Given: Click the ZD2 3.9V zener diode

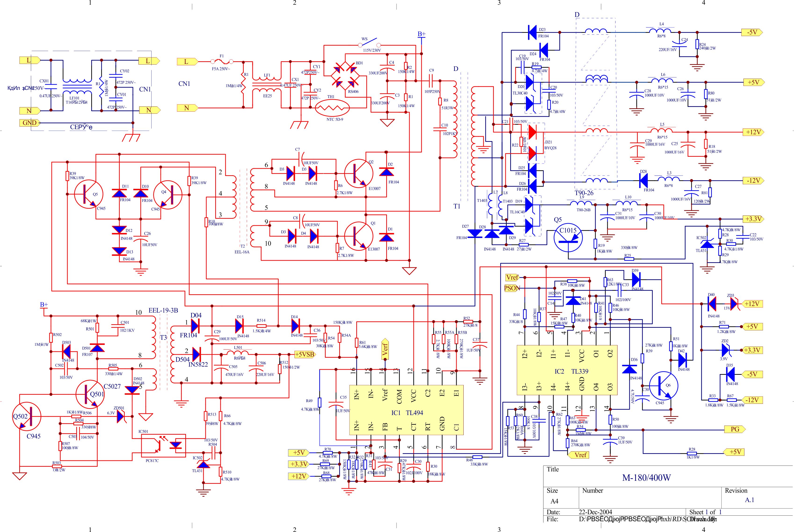Looking at the screenshot, I should point(726,350).
